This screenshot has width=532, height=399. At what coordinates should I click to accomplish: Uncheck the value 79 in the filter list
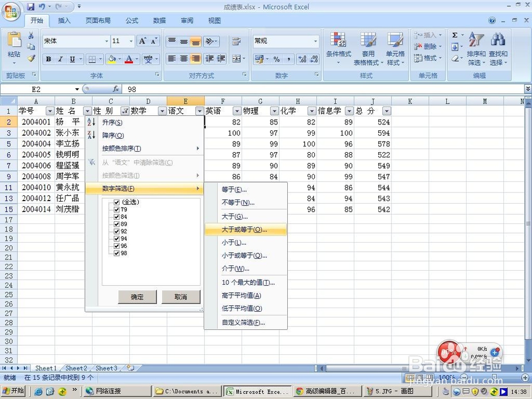pos(117,210)
